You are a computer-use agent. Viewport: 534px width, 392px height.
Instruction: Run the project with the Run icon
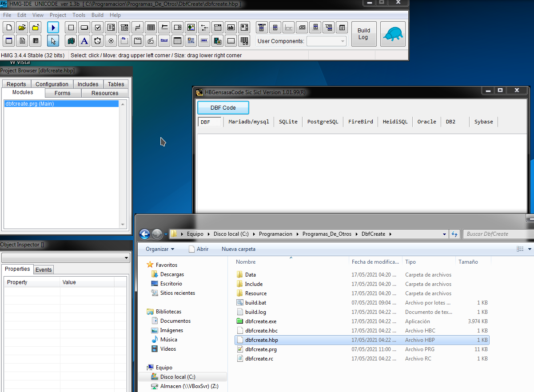53,27
